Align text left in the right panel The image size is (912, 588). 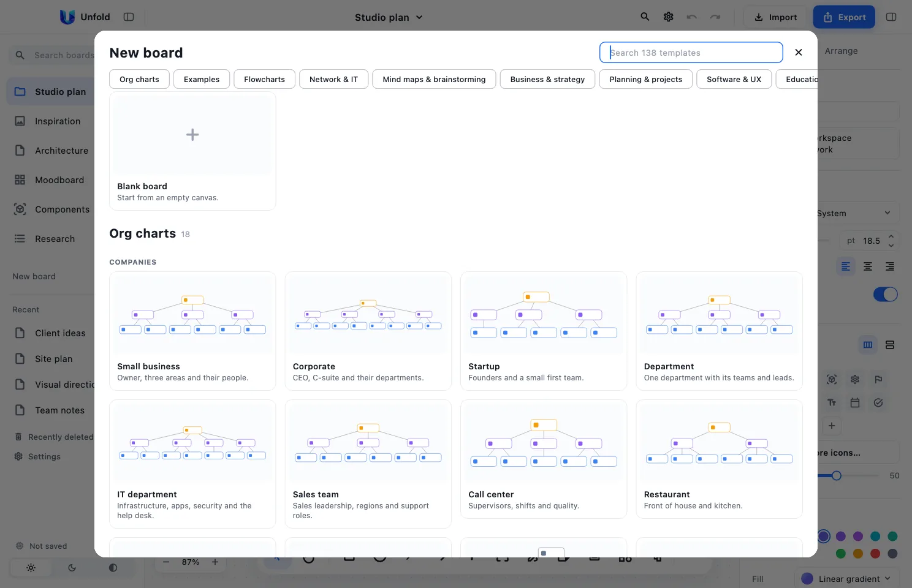[846, 266]
